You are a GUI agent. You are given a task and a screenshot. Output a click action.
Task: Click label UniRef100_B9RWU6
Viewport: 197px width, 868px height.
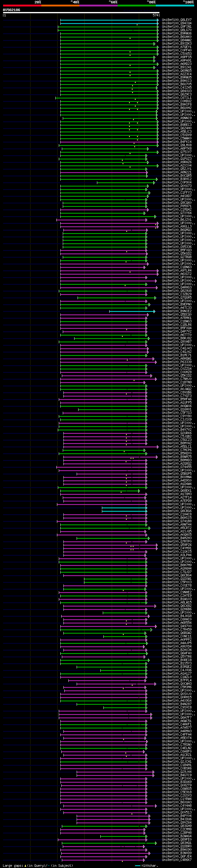click(x=177, y=33)
